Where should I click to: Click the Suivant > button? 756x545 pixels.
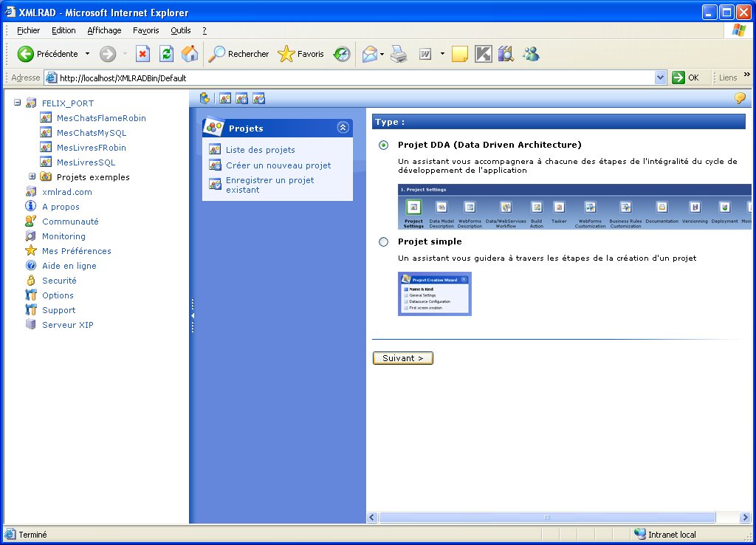402,358
